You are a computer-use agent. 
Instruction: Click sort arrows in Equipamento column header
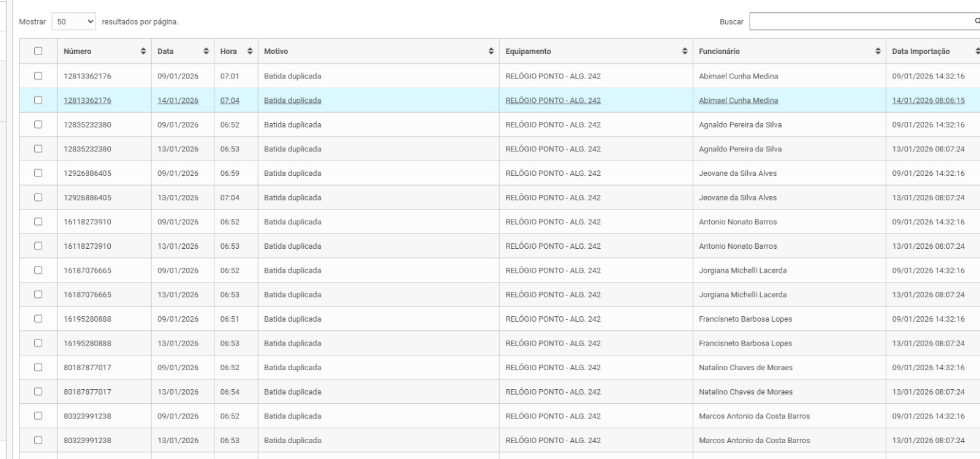(x=685, y=51)
